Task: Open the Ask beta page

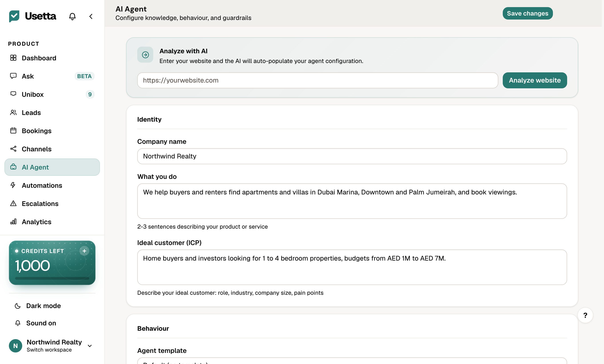Action: pos(52,76)
